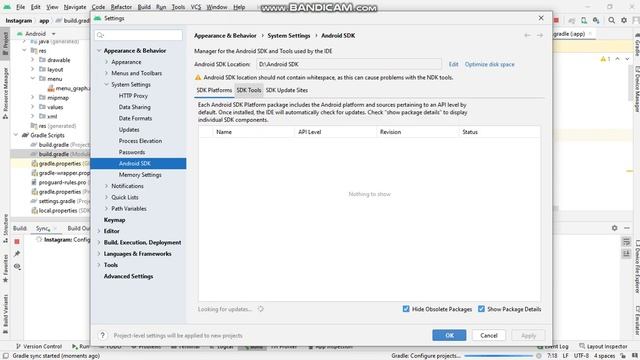Click the pin tab icon in Build panel
Viewport: 640px width, 360px height.
(x=17, y=254)
